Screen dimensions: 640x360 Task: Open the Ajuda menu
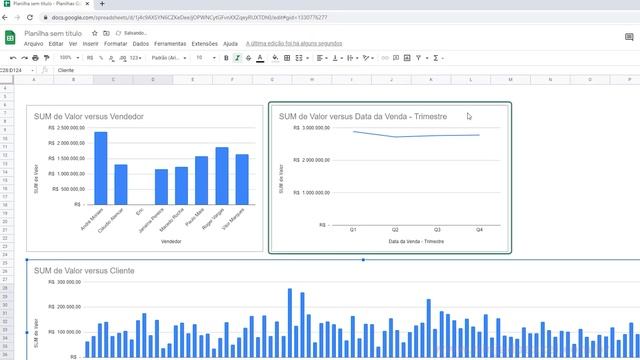click(230, 44)
